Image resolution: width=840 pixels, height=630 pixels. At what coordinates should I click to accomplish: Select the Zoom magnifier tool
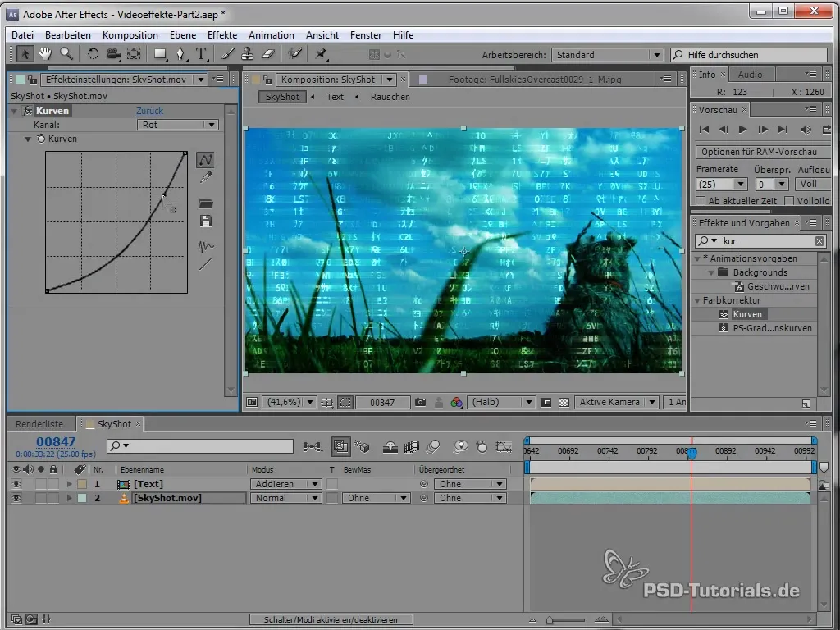click(66, 53)
